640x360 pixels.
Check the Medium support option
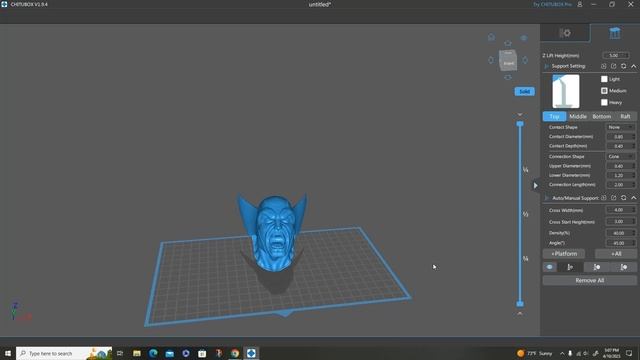click(604, 91)
